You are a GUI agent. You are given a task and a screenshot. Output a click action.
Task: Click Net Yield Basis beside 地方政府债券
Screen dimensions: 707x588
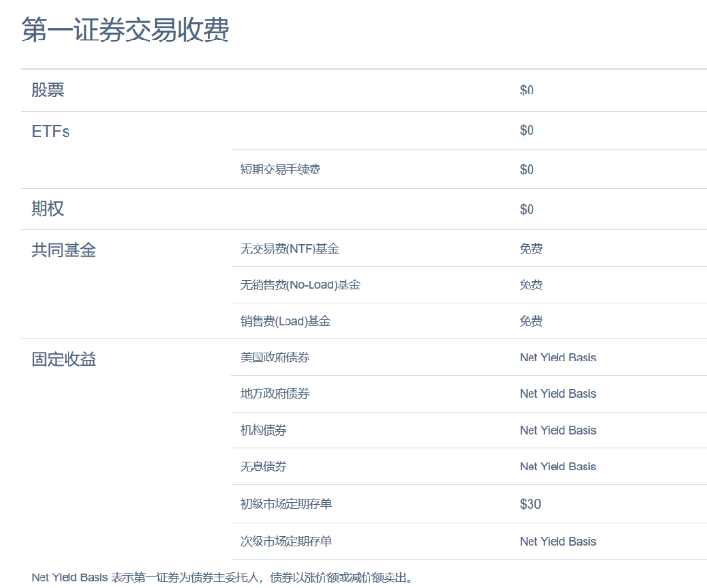(x=557, y=393)
